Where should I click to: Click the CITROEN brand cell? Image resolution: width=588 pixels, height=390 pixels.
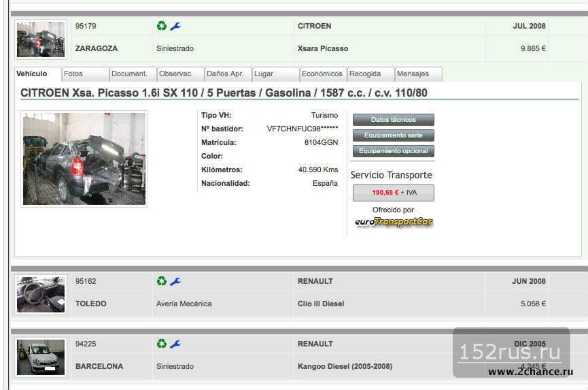point(314,27)
